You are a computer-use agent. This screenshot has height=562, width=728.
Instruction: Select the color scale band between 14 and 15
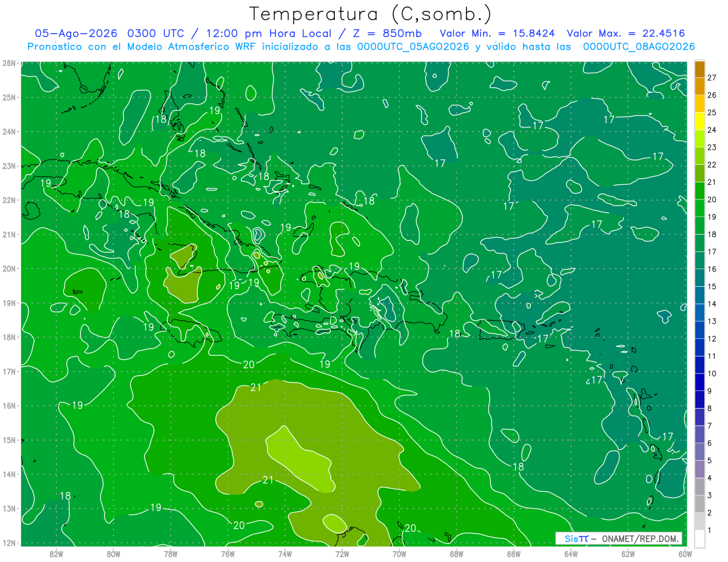(699, 295)
